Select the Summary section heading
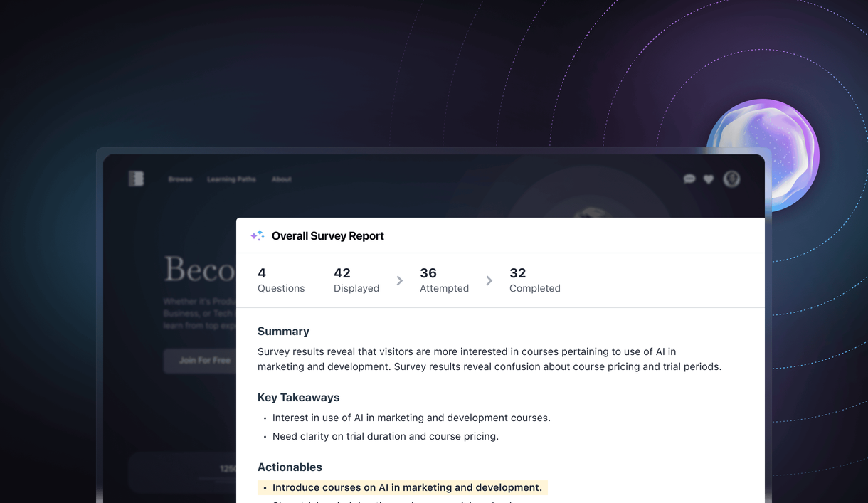 [283, 331]
